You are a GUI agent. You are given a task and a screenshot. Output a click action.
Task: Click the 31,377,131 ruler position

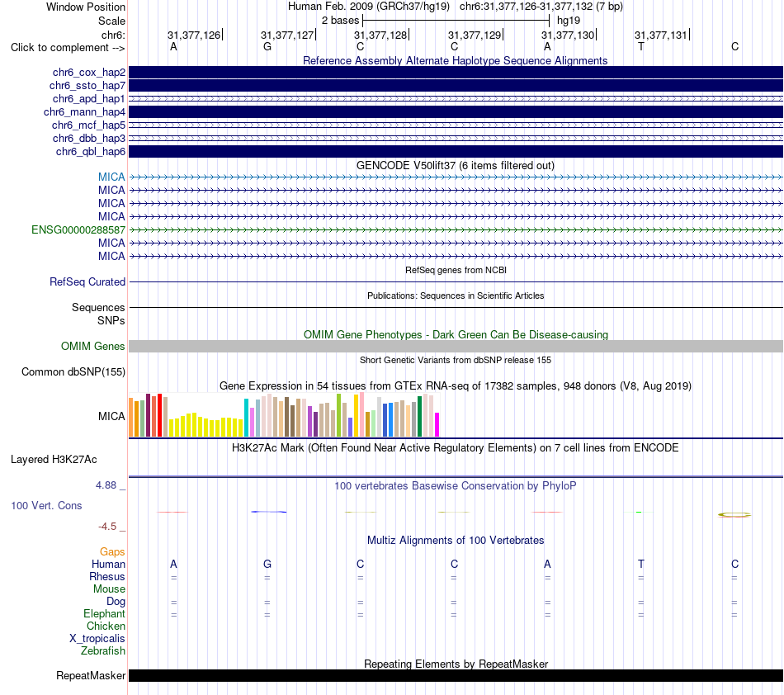point(662,35)
